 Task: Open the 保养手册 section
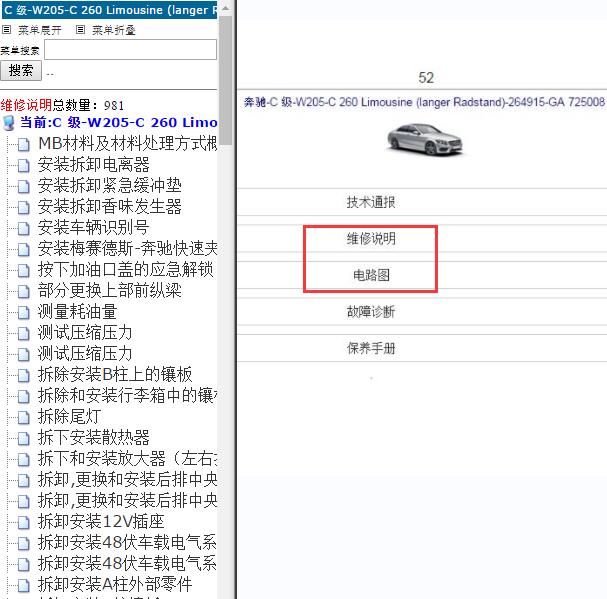[x=371, y=348]
